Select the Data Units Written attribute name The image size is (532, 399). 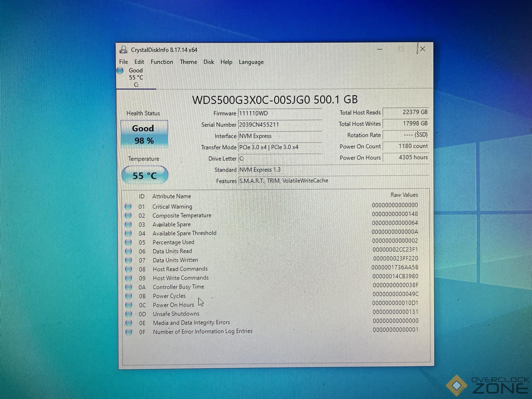175,260
